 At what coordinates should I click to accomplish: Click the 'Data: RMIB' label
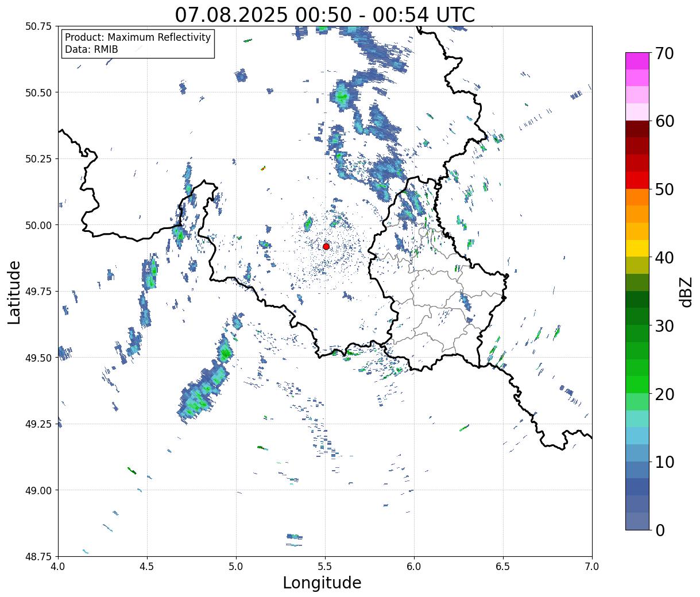[x=91, y=49]
